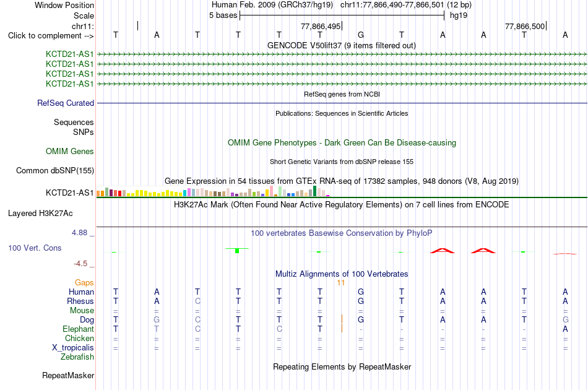Click the orange 11 gap count
Image resolution: width=588 pixels, height=390 pixels.
click(341, 282)
